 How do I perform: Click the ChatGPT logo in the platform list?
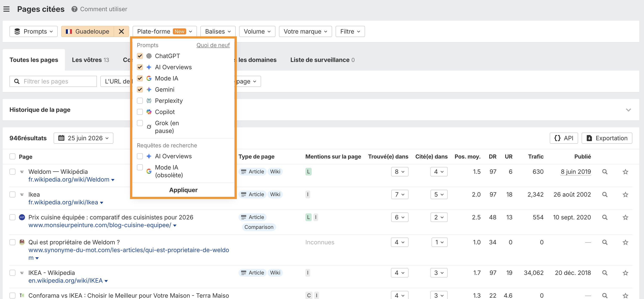click(x=149, y=56)
